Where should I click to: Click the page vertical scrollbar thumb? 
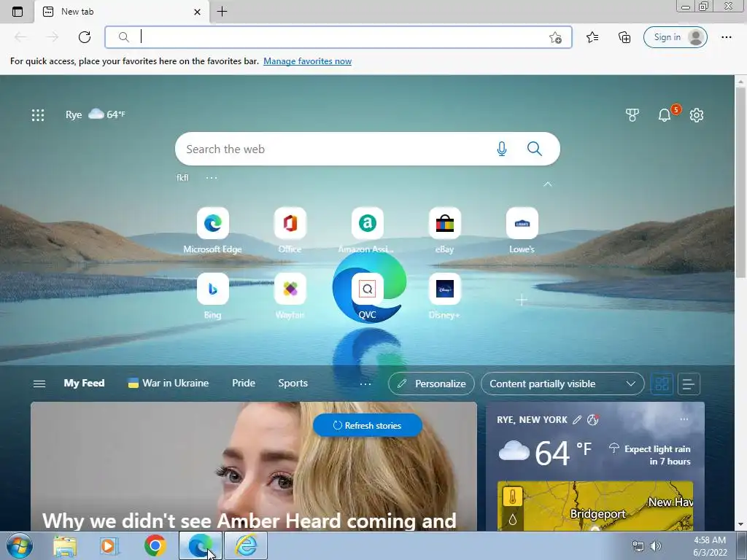click(740, 182)
